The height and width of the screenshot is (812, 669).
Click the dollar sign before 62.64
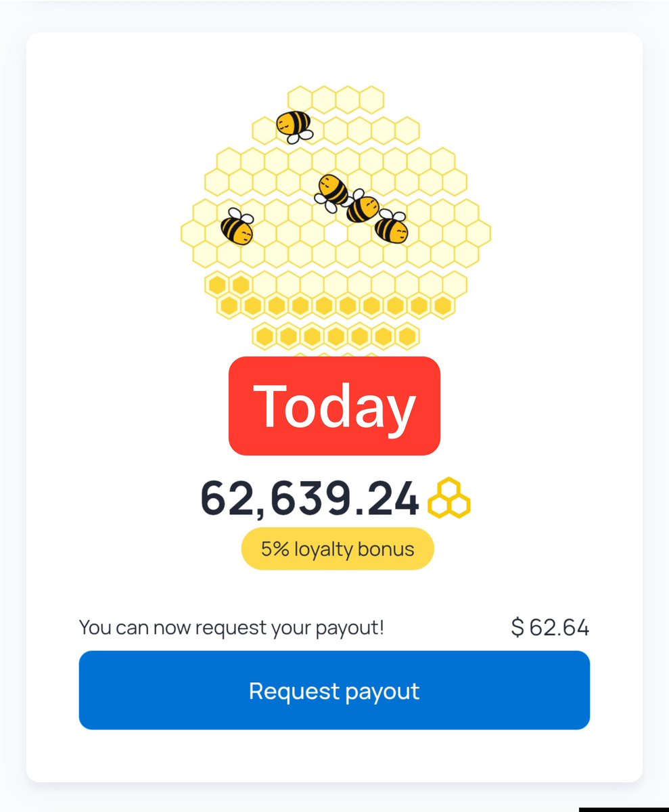(x=517, y=628)
